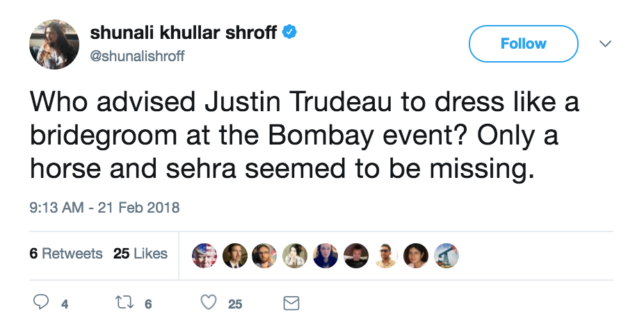Click the blue verified badge
Screen dimensions: 644x335
click(x=291, y=33)
